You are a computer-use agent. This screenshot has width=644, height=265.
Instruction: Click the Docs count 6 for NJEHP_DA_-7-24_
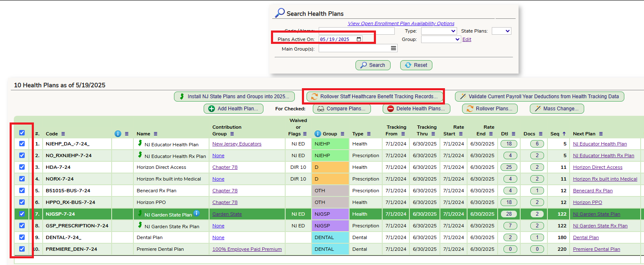537,144
